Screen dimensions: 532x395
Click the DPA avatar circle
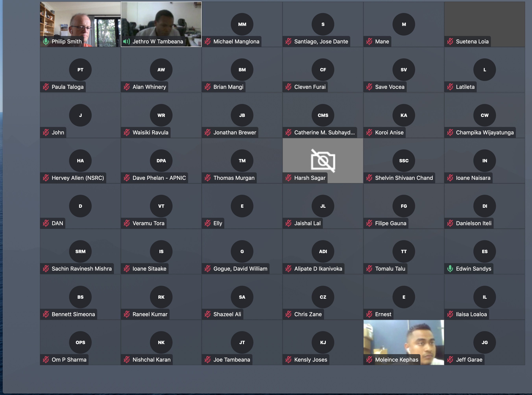[161, 160]
